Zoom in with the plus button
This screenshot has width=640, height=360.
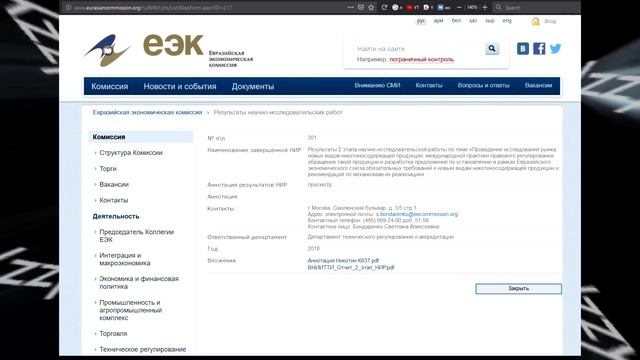(x=485, y=7)
